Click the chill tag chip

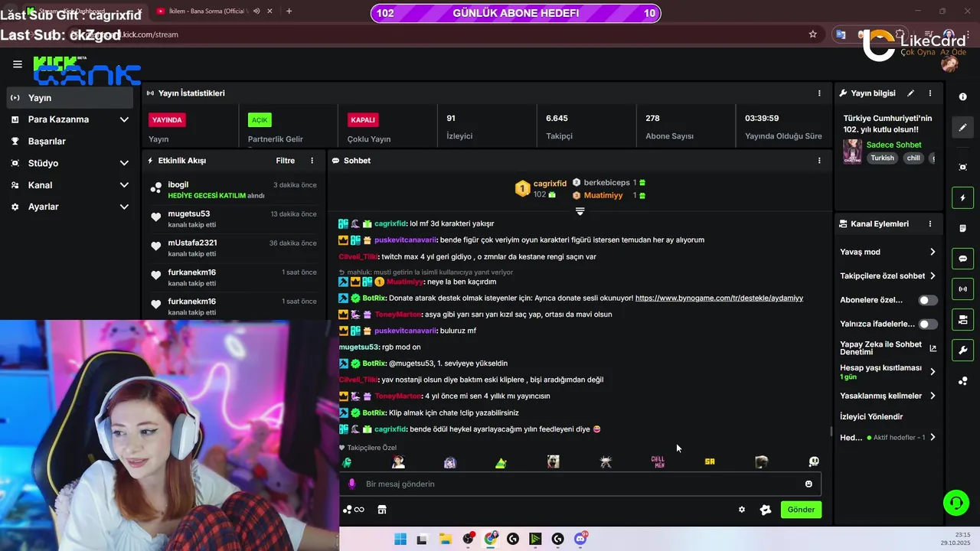click(913, 158)
